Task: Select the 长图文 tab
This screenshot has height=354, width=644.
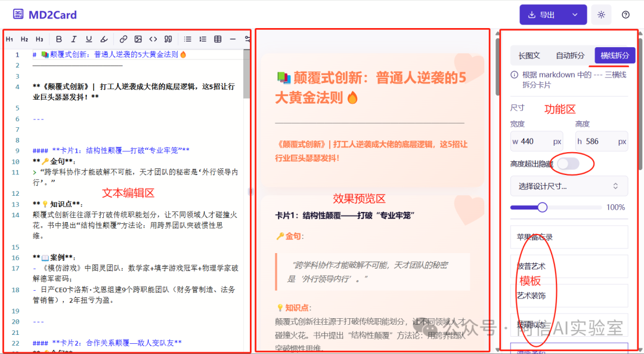Action: coord(529,56)
